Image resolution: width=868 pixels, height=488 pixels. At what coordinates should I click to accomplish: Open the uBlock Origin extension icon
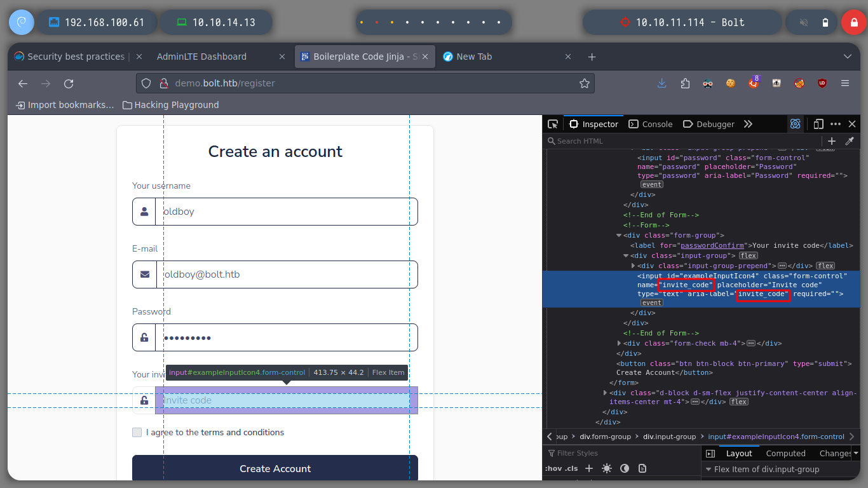coord(822,83)
